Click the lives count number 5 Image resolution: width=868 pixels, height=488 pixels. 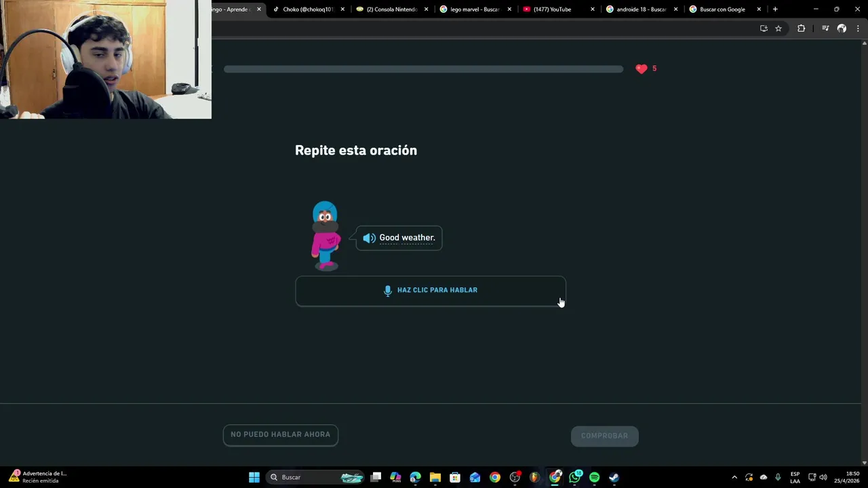coord(654,68)
